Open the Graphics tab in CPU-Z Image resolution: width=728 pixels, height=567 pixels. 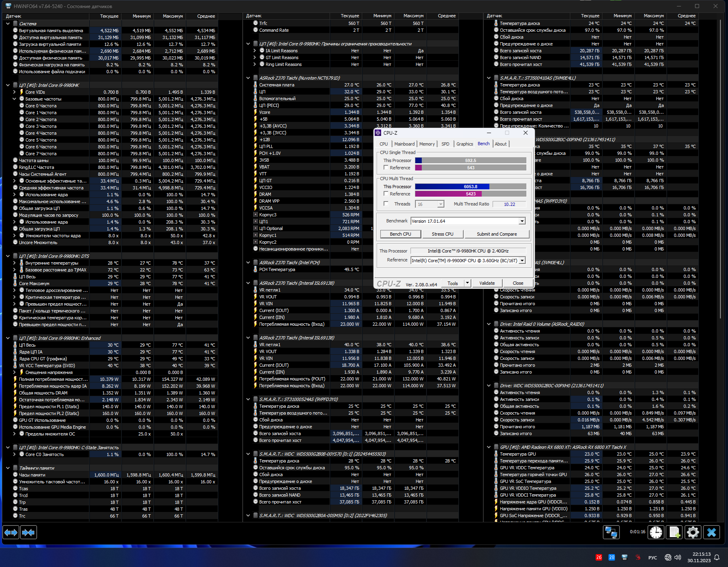coord(465,144)
